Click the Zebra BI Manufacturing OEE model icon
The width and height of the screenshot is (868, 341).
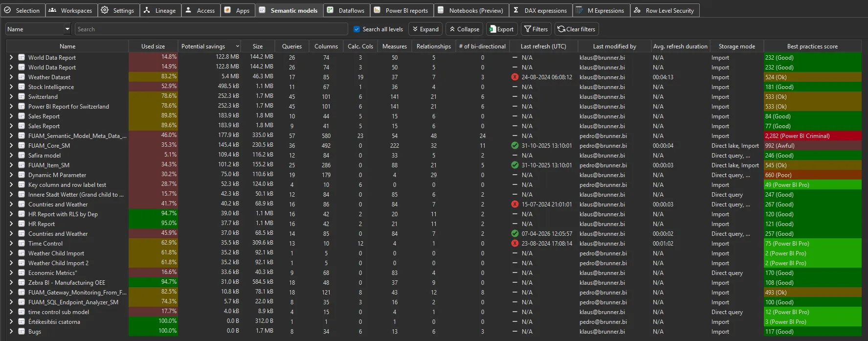[22, 282]
